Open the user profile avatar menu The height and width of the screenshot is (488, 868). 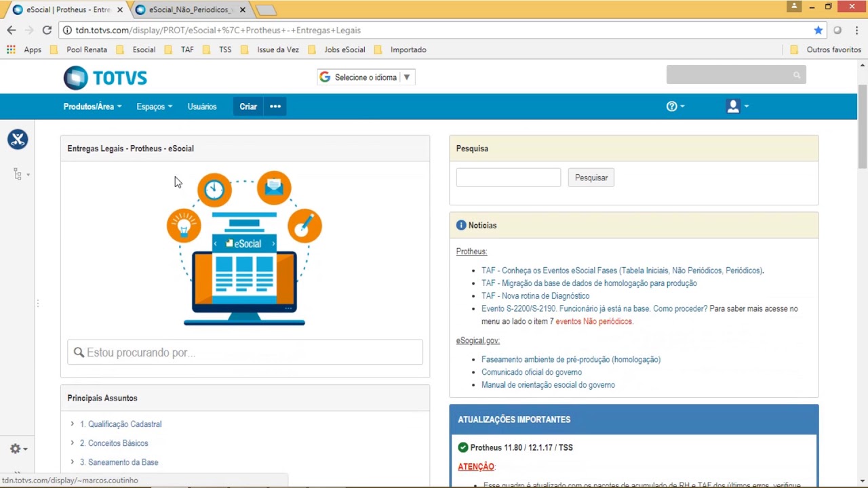[737, 106]
